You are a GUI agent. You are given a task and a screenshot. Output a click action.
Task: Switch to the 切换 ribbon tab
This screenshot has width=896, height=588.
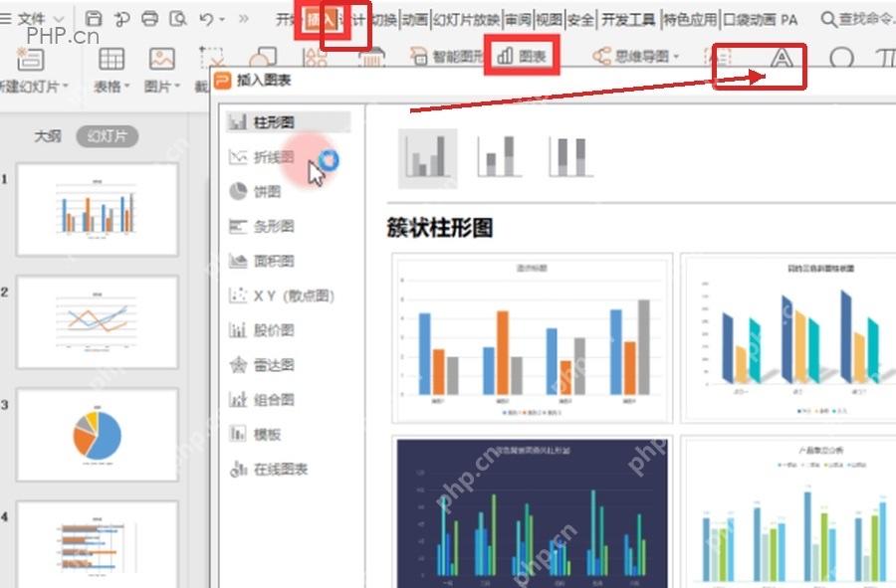(383, 20)
